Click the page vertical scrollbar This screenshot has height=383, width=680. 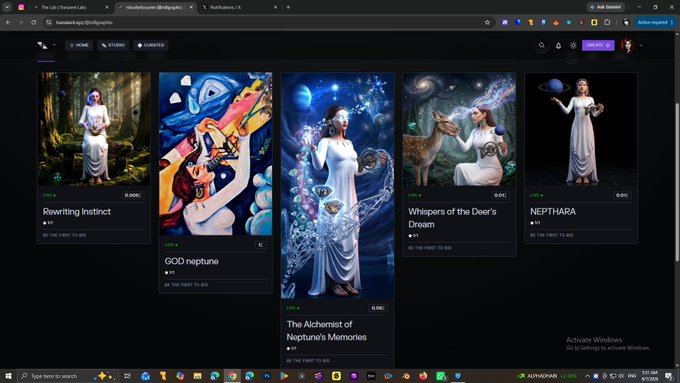coord(677,182)
